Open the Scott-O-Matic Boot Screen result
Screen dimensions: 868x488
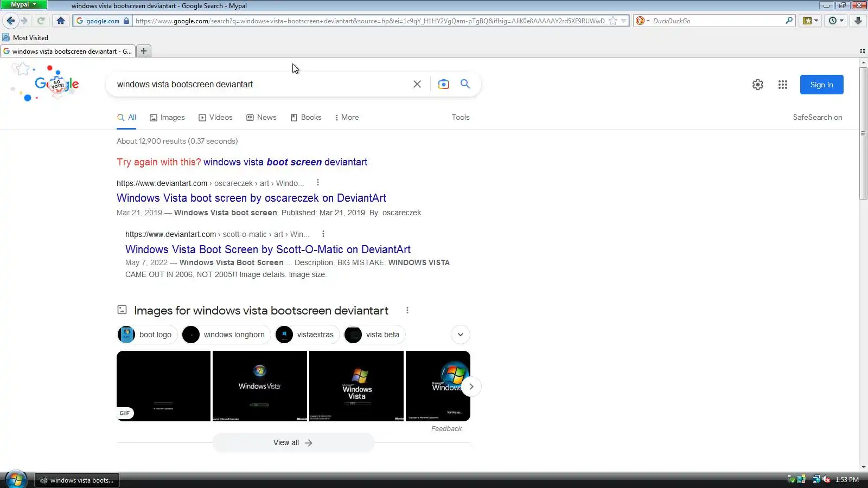(x=268, y=249)
